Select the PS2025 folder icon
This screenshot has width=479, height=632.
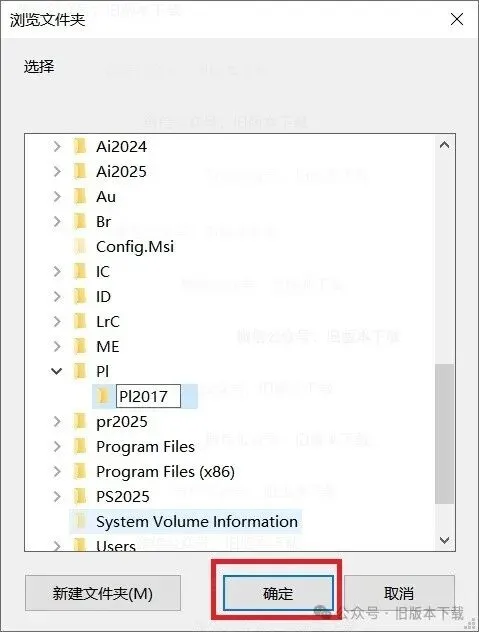[x=80, y=496]
